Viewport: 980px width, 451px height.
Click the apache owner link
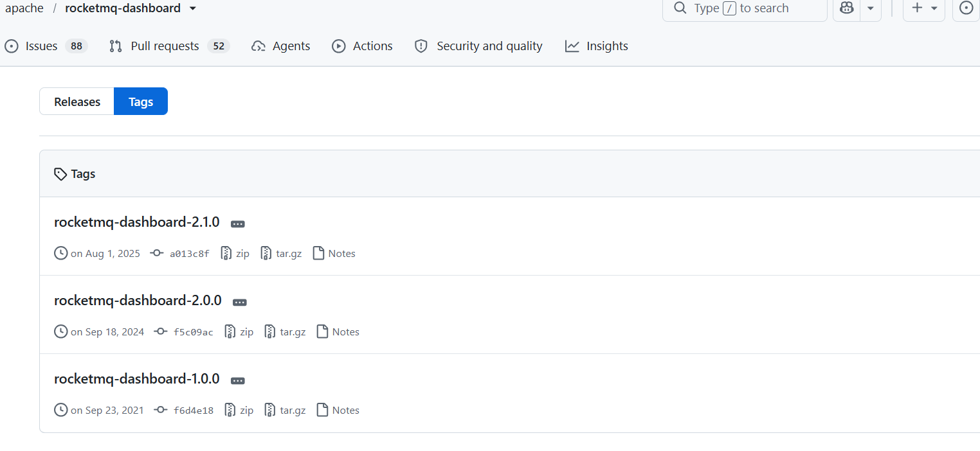click(24, 8)
